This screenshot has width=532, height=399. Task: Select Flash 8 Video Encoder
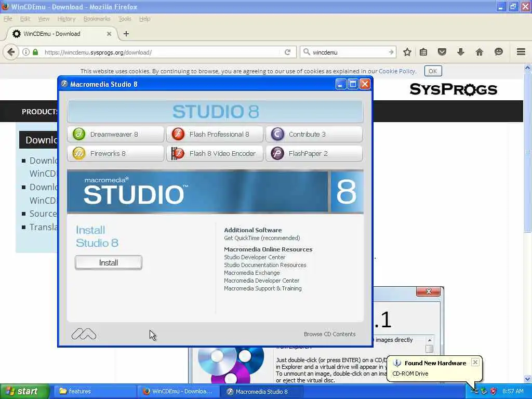(x=215, y=154)
